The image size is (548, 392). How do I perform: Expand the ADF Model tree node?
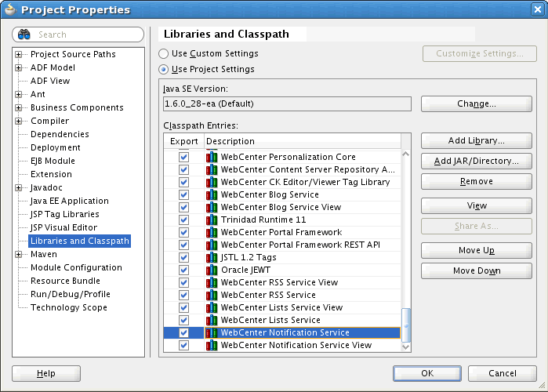point(18,67)
